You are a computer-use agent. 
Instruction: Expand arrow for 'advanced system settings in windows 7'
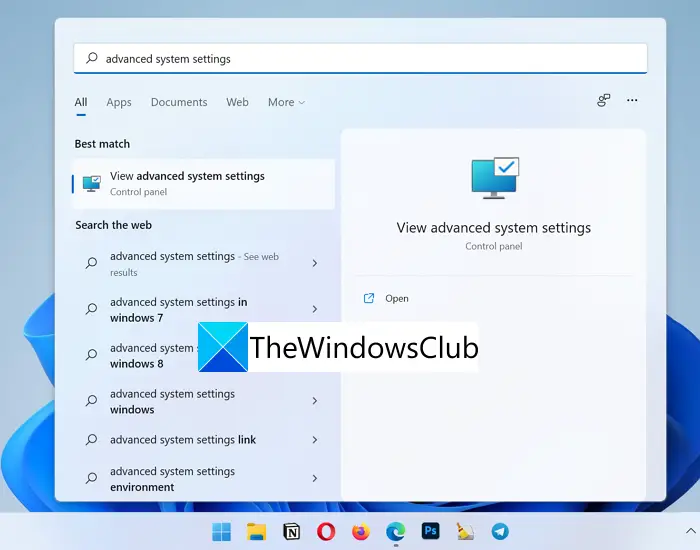(315, 309)
